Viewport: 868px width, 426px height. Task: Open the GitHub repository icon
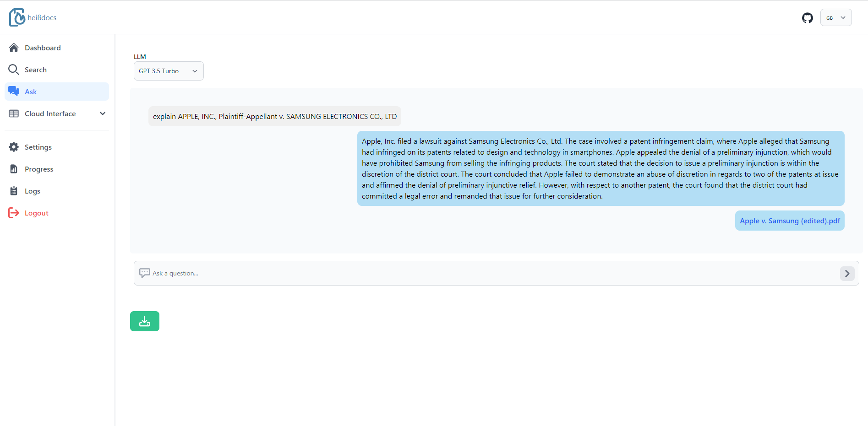[x=807, y=18]
